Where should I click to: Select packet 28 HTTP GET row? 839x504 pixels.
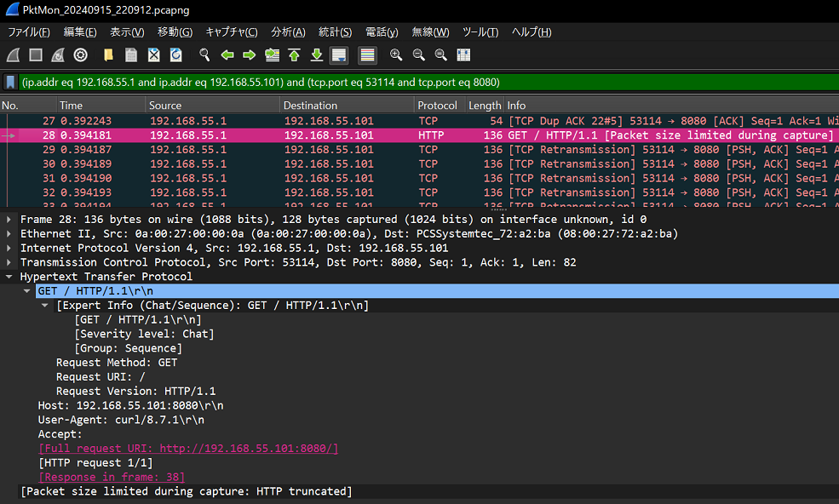point(419,135)
